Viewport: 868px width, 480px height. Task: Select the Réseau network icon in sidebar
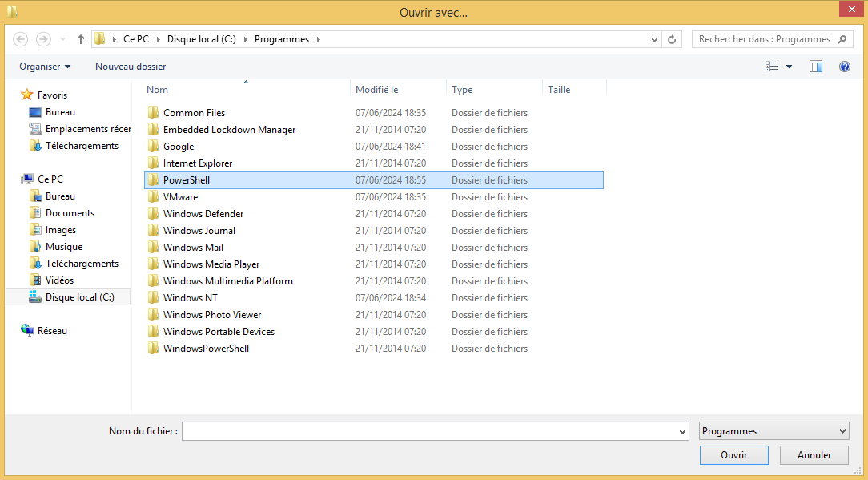coord(28,331)
